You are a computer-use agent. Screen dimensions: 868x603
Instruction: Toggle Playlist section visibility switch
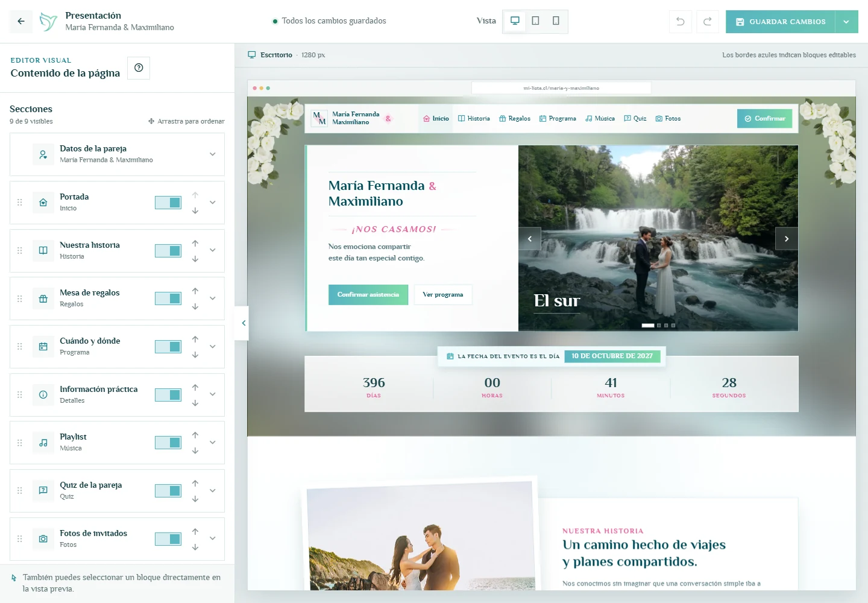coord(168,443)
